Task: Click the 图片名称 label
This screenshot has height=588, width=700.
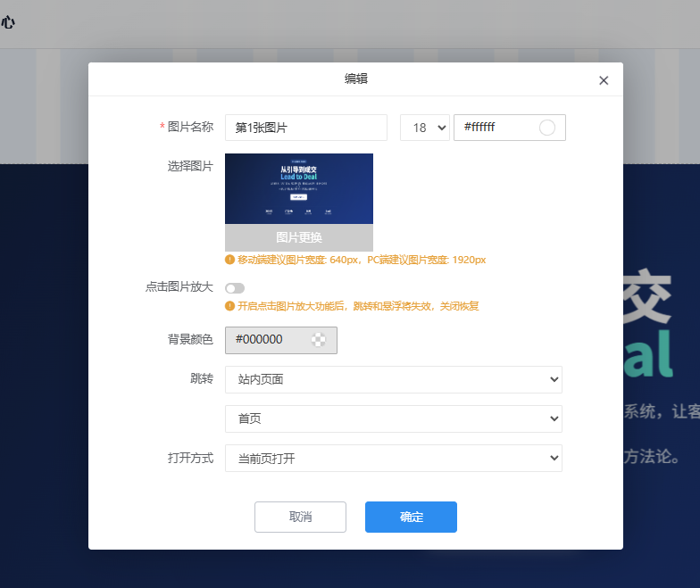Action: pyautogui.click(x=191, y=127)
